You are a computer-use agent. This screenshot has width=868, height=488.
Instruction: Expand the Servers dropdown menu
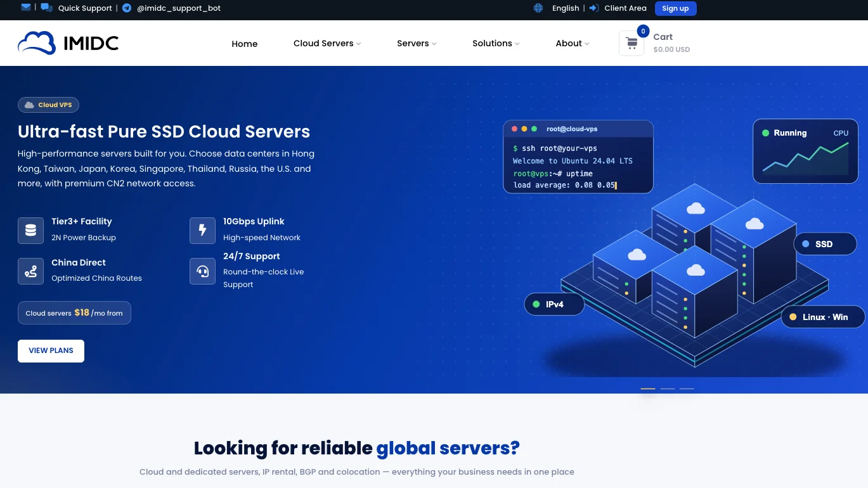pyautogui.click(x=417, y=43)
